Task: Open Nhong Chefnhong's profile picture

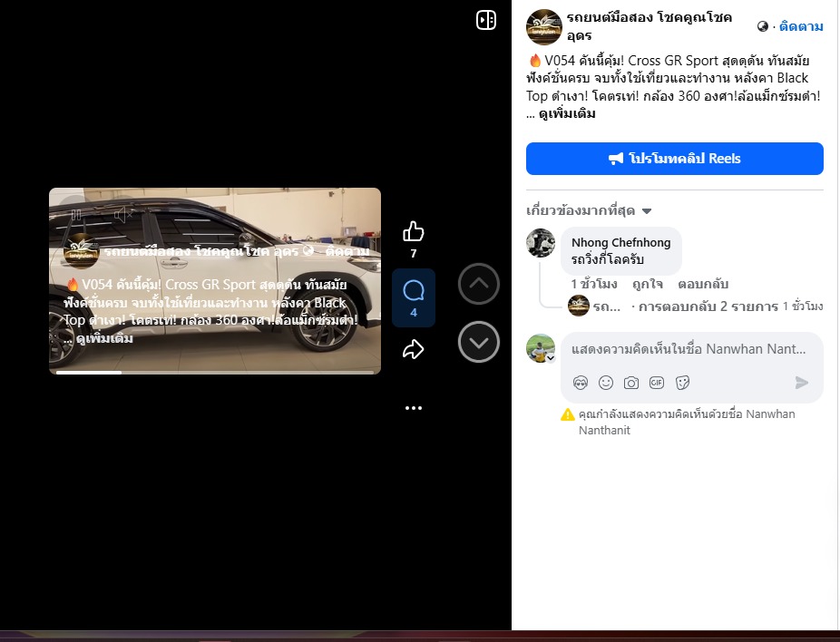Action: [x=541, y=243]
